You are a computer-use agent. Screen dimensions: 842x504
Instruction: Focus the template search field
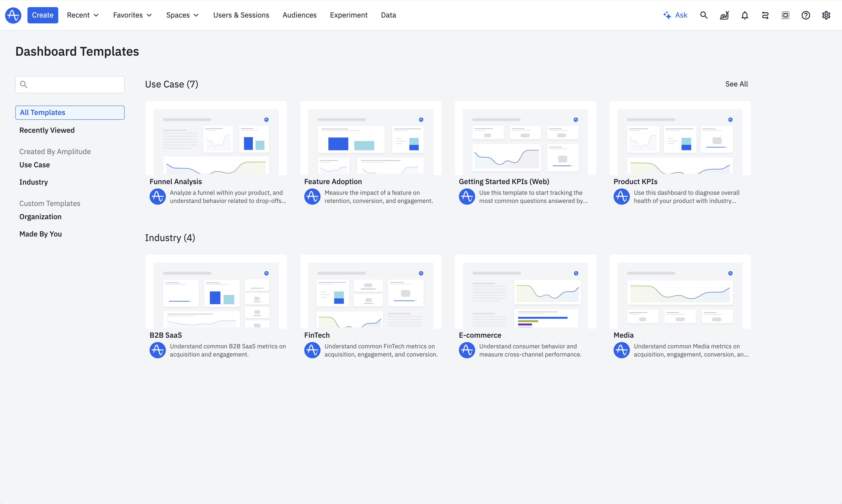click(x=75, y=85)
